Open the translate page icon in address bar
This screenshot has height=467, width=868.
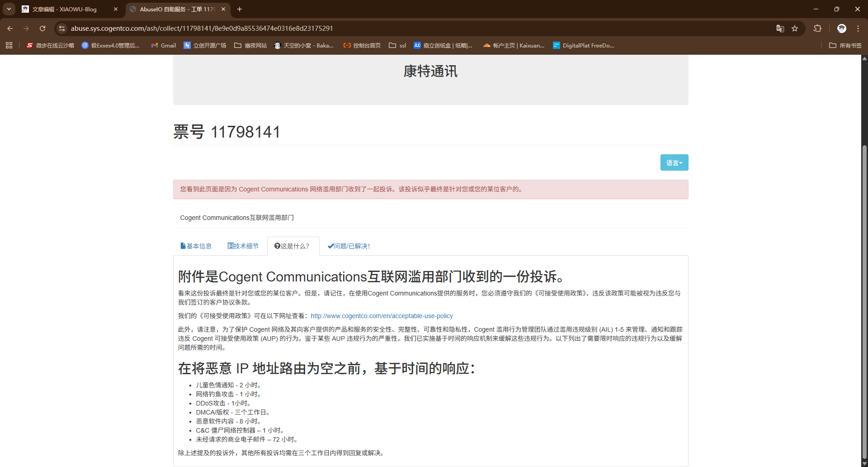coord(780,29)
